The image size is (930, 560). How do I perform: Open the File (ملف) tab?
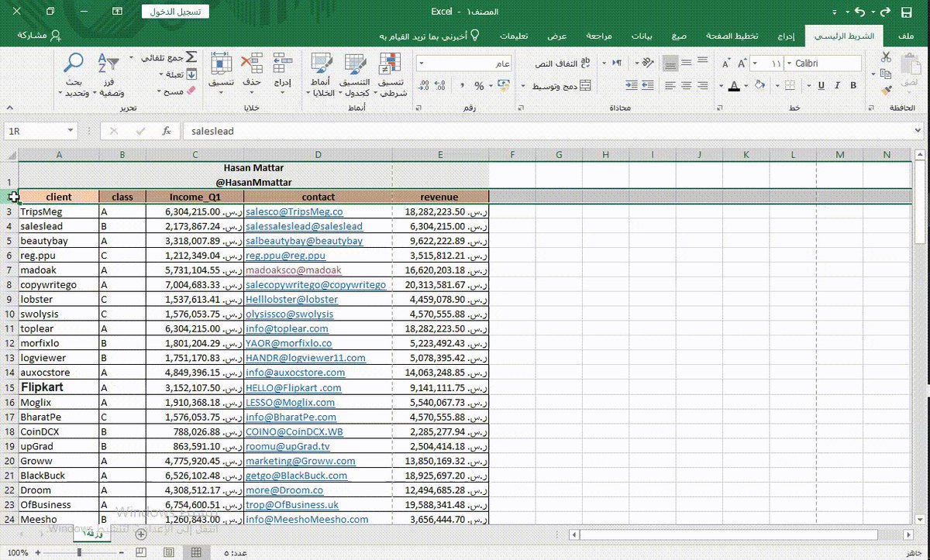[904, 36]
